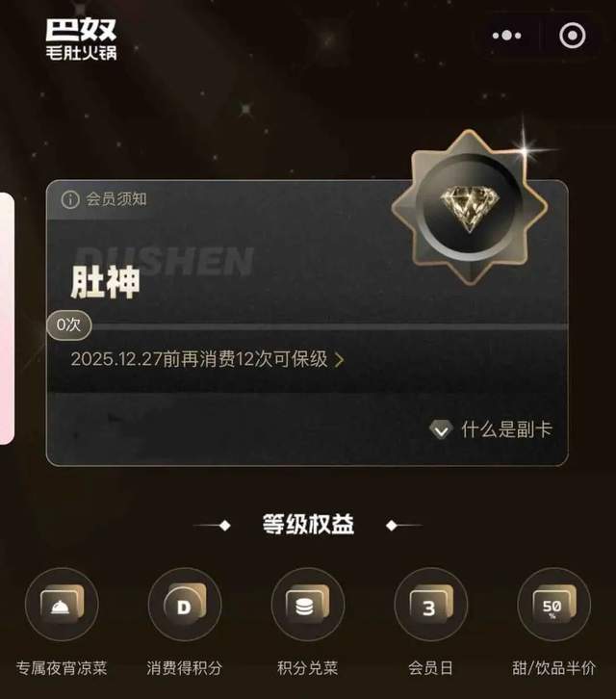Click the 什么是副卡 text
Screen dimensions: 616x699
(x=507, y=429)
